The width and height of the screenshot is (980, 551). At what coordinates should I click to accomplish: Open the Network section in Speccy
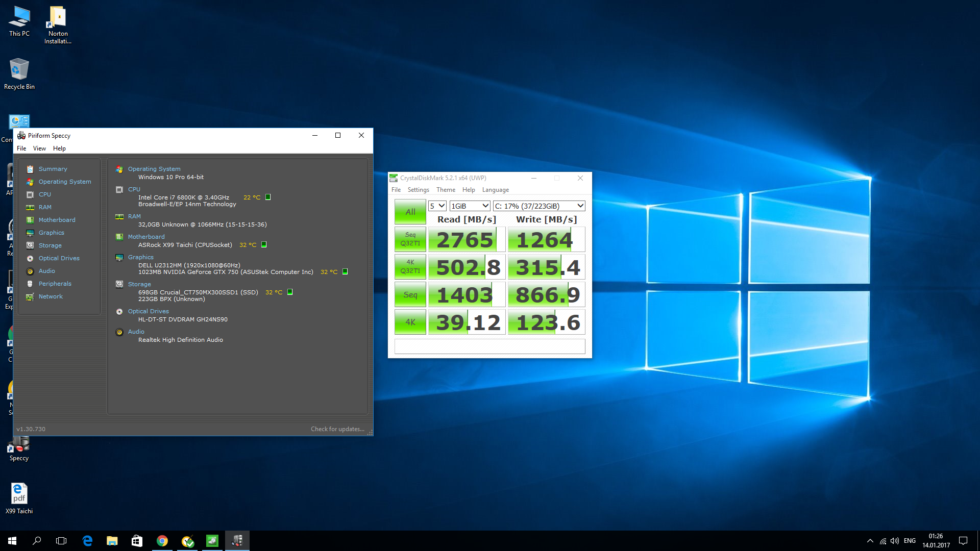tap(51, 296)
